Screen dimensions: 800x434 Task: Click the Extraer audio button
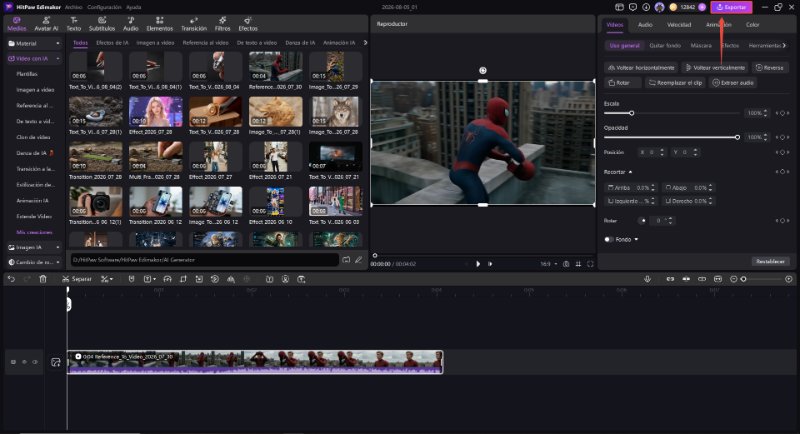pos(733,83)
